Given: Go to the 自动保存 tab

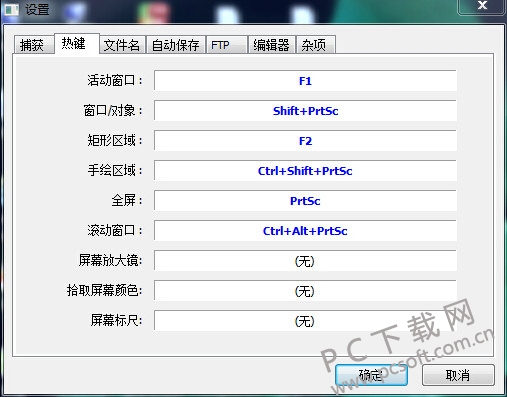Looking at the screenshot, I should 176,45.
